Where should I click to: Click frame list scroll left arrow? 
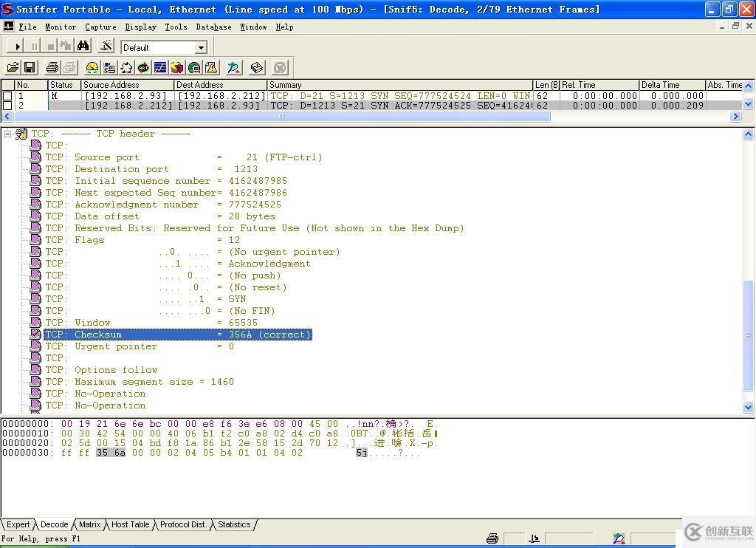point(7,116)
